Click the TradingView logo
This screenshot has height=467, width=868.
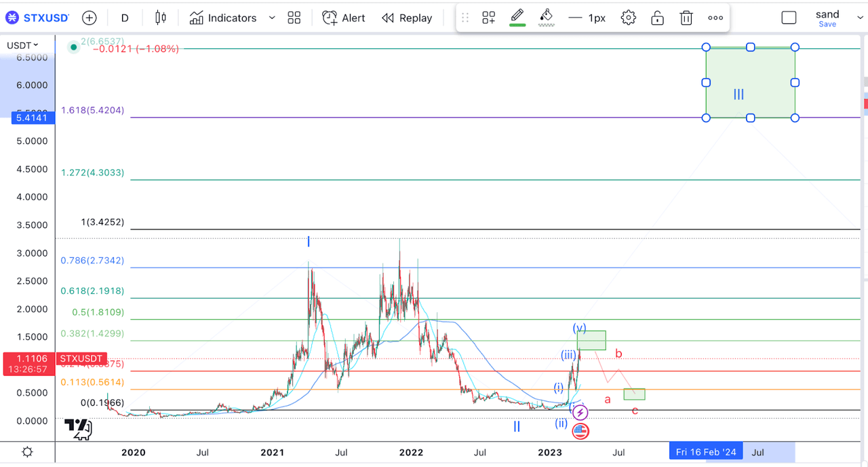[78, 428]
